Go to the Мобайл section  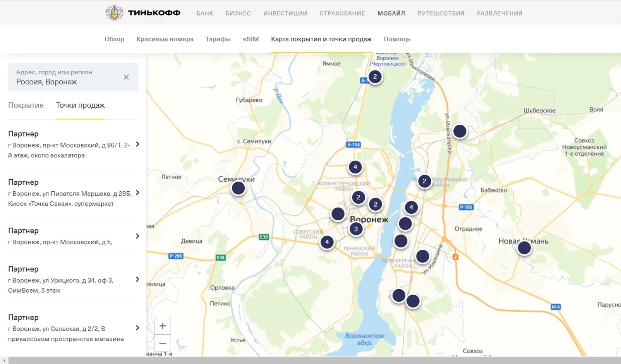click(391, 13)
